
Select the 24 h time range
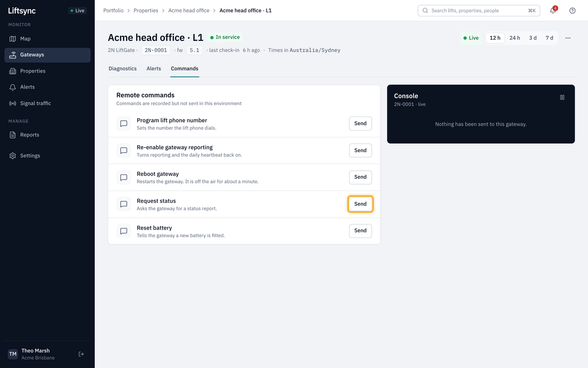[514, 38]
